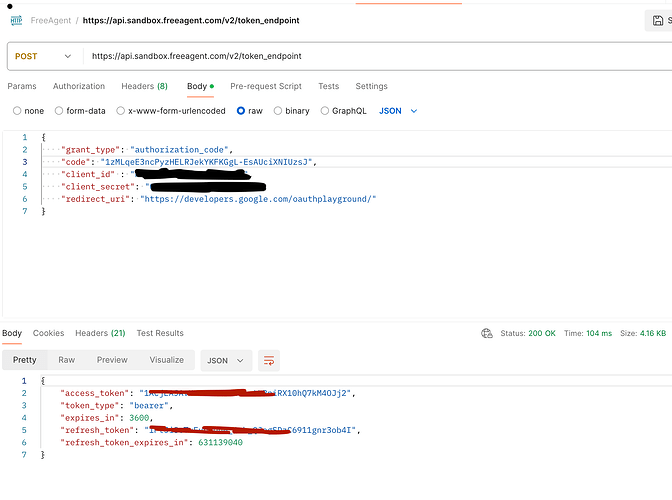Open the POST method dropdown
Viewport: 672px width, 500px height.
tap(43, 56)
